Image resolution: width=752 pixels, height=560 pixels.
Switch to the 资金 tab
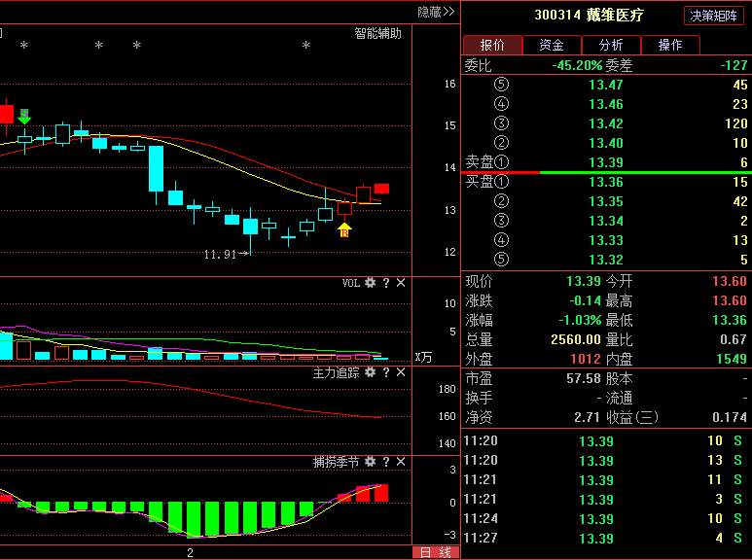[x=552, y=45]
